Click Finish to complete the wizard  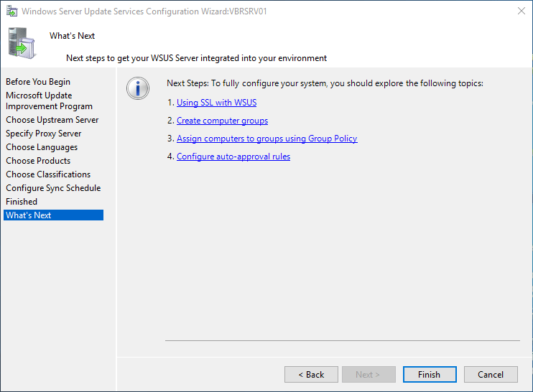tap(429, 374)
